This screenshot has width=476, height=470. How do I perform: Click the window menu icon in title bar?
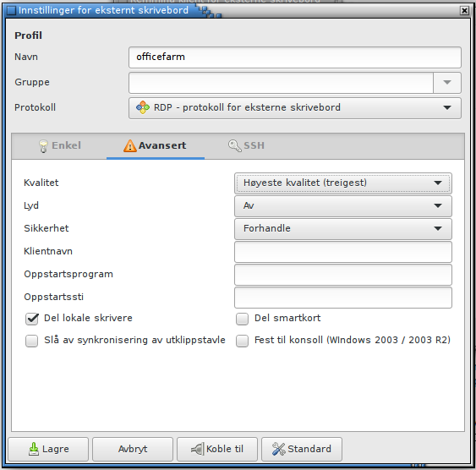pyautogui.click(x=11, y=10)
